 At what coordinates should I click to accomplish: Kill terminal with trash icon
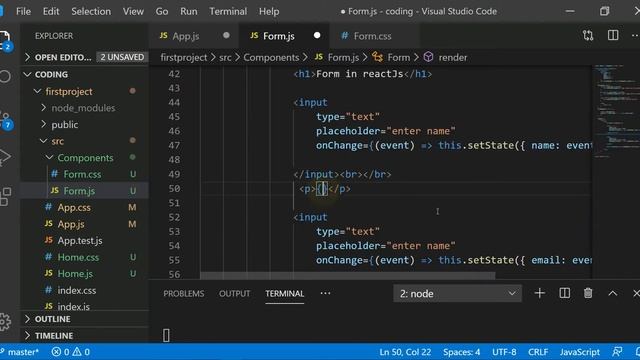coord(588,293)
